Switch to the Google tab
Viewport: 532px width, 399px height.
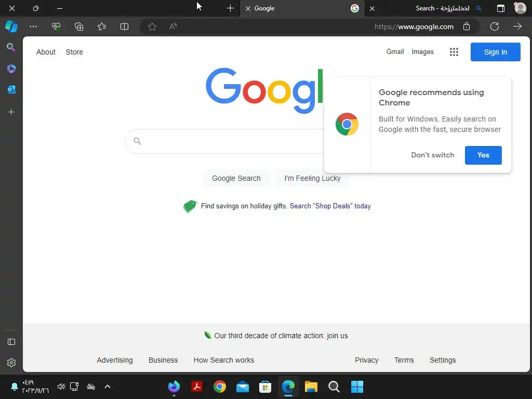(302, 8)
